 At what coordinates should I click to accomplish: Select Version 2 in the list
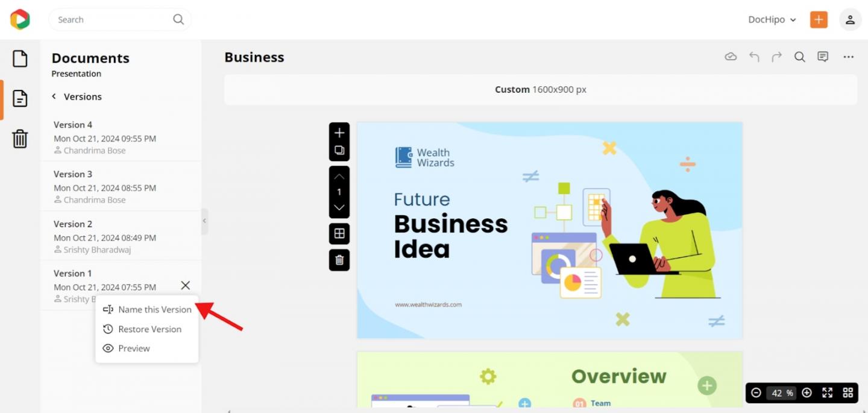tap(121, 236)
